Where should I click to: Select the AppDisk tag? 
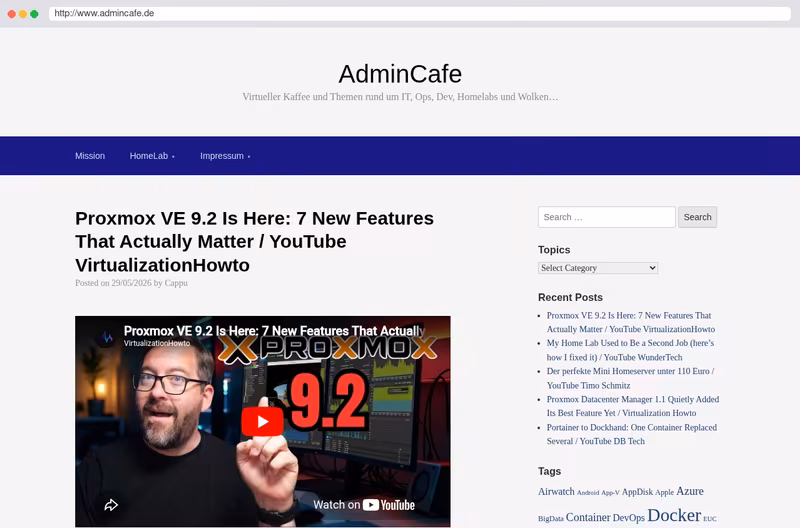637,492
